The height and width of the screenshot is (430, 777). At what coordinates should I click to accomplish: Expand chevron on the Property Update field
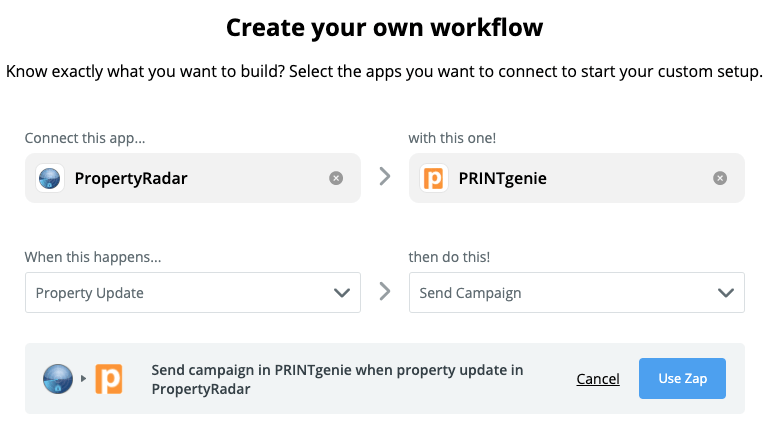[342, 293]
